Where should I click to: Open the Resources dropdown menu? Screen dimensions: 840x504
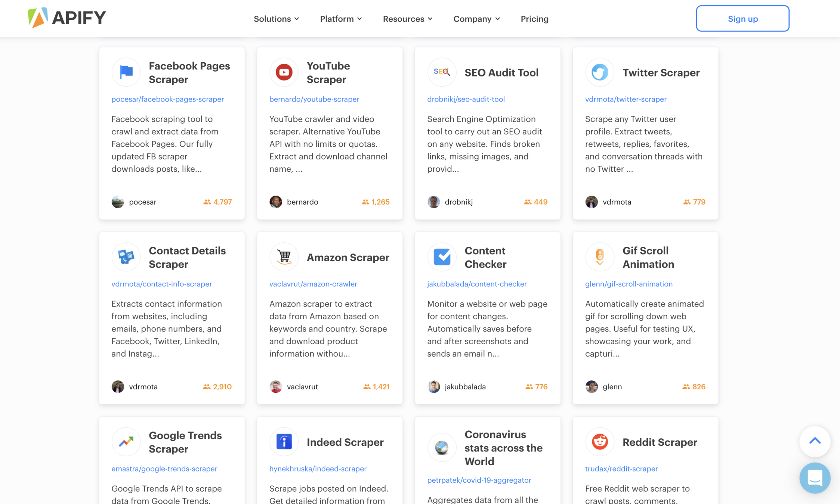407,19
